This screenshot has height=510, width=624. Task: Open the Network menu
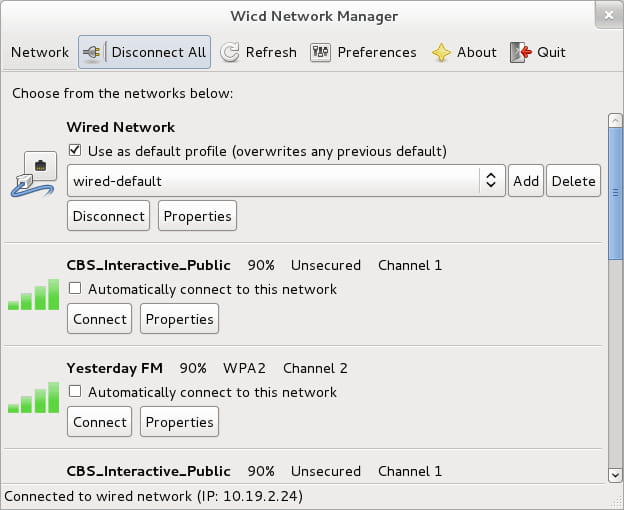click(40, 52)
